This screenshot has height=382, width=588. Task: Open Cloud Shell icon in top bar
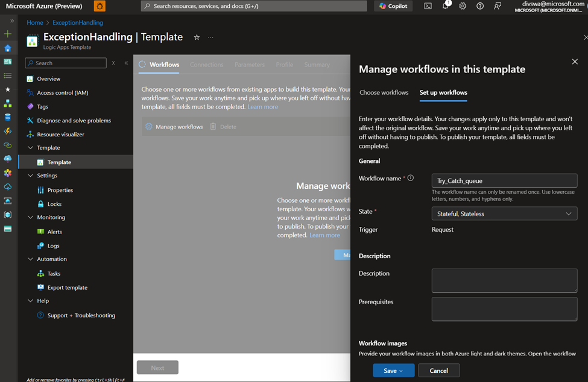tap(428, 6)
